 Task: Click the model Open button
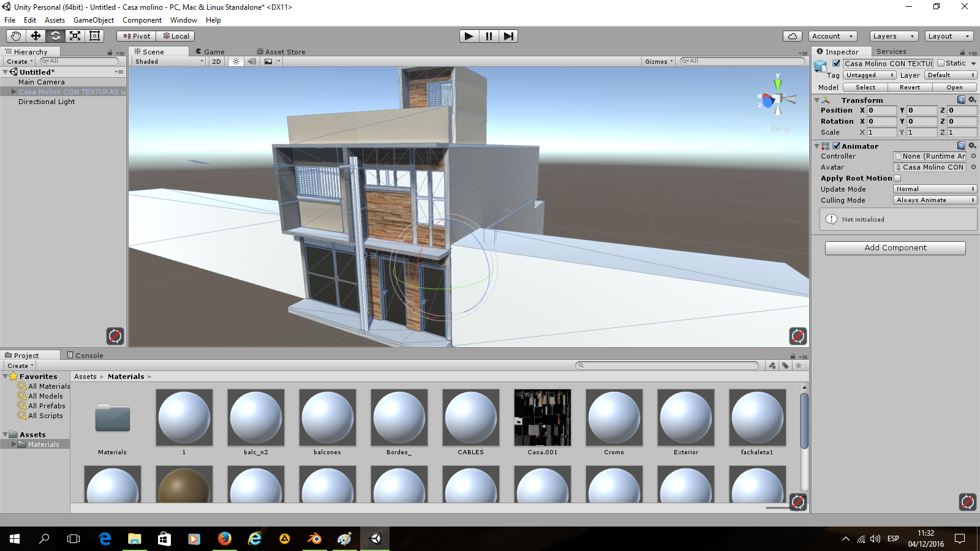(x=955, y=88)
